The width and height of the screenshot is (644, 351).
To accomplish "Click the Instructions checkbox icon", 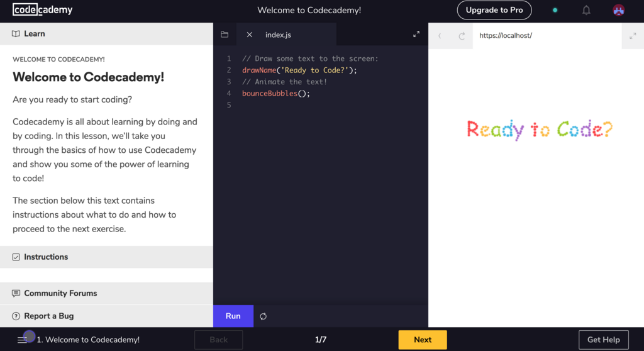I will (16, 257).
